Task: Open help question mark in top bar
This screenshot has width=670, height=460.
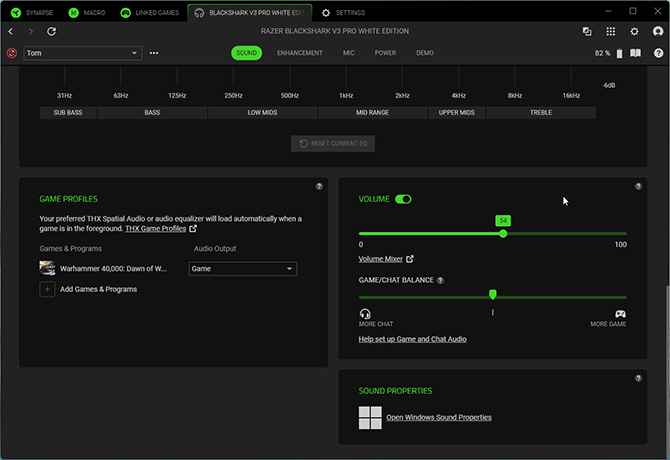Action: point(658,53)
